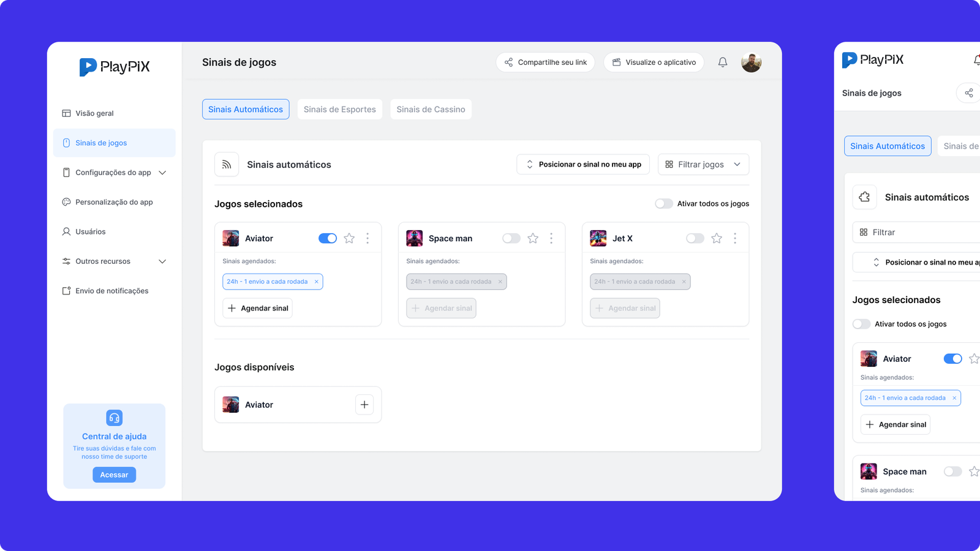Toggle Ativar todos os jogos in mobile panel

click(x=862, y=324)
